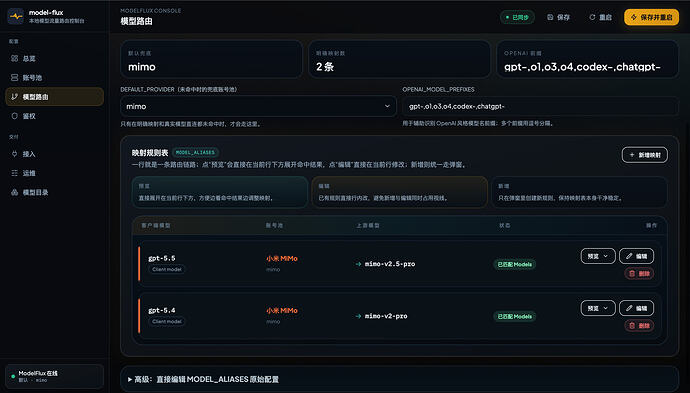Image resolution: width=690 pixels, height=393 pixels.
Task: Click the 2 条 mapping count card
Action: coord(400,59)
